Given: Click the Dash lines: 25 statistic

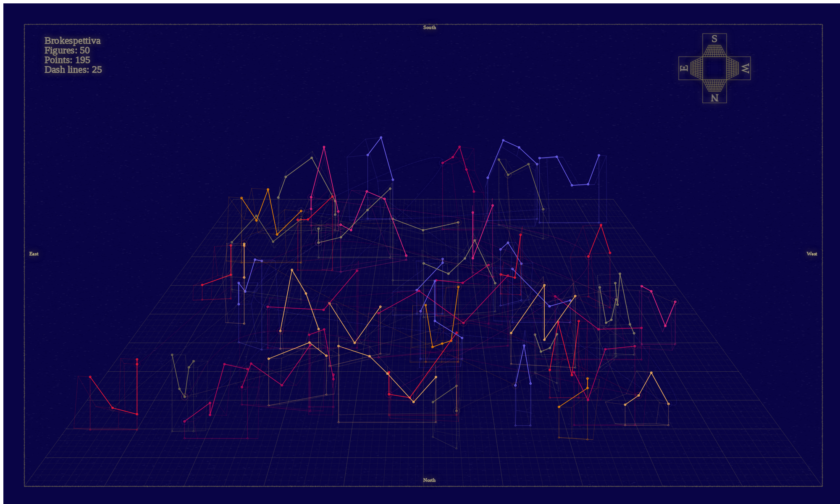Looking at the screenshot, I should tap(73, 70).
